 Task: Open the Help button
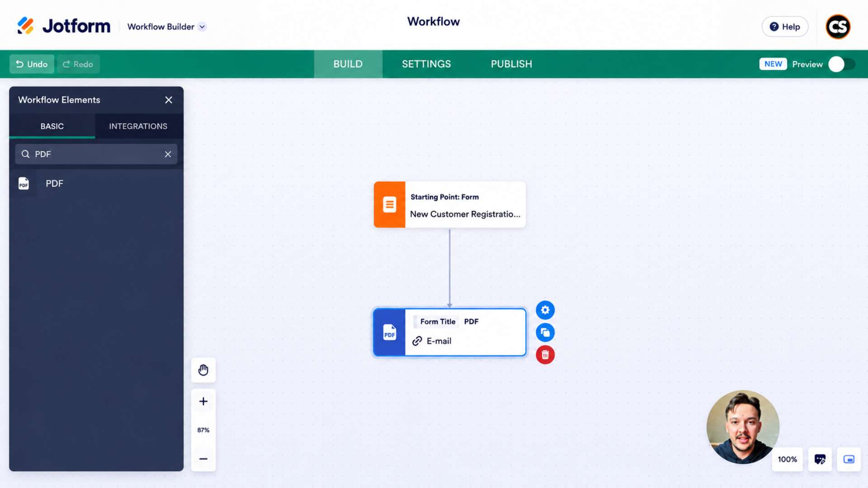coord(785,27)
